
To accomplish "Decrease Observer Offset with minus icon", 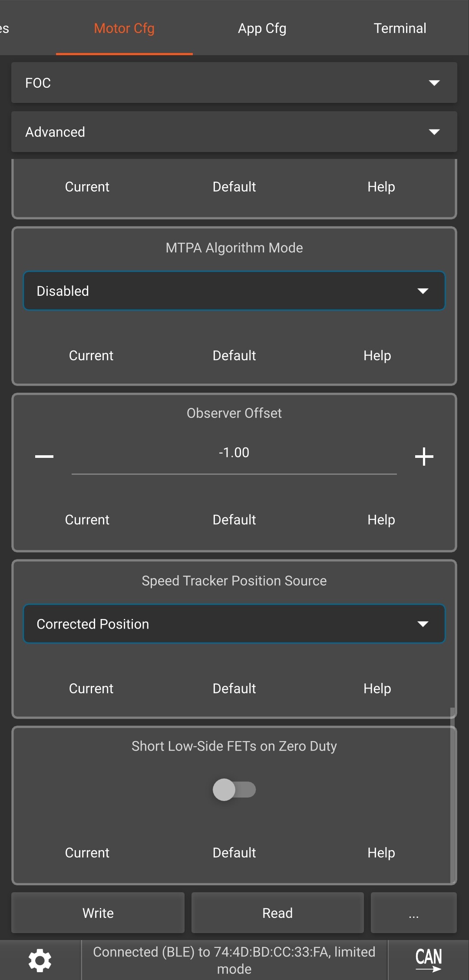I will click(44, 456).
